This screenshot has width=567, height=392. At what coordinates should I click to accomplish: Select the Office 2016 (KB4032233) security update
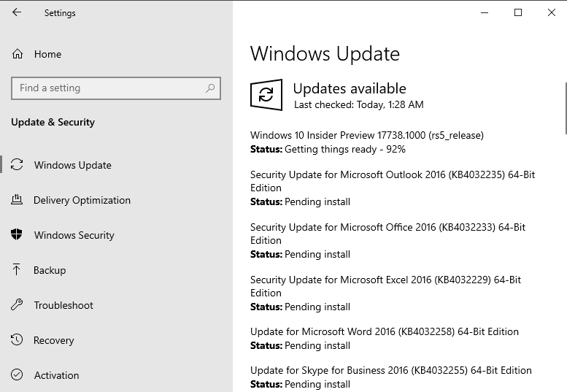[387, 234]
